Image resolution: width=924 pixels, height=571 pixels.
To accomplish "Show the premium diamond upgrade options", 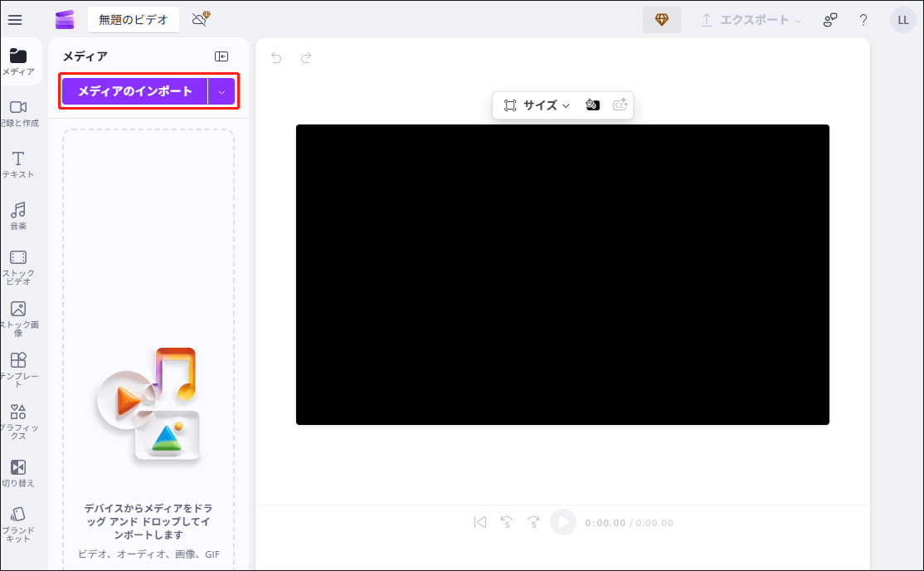I will [661, 18].
